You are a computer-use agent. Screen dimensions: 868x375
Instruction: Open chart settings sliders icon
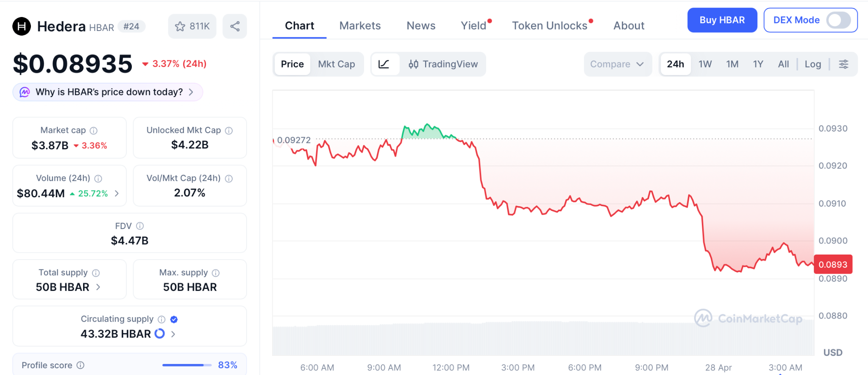pos(843,64)
